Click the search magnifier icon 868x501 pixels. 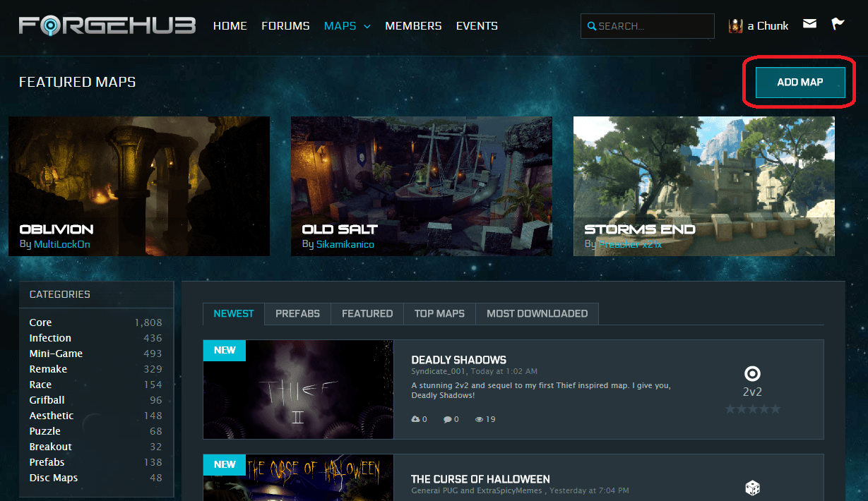click(592, 26)
